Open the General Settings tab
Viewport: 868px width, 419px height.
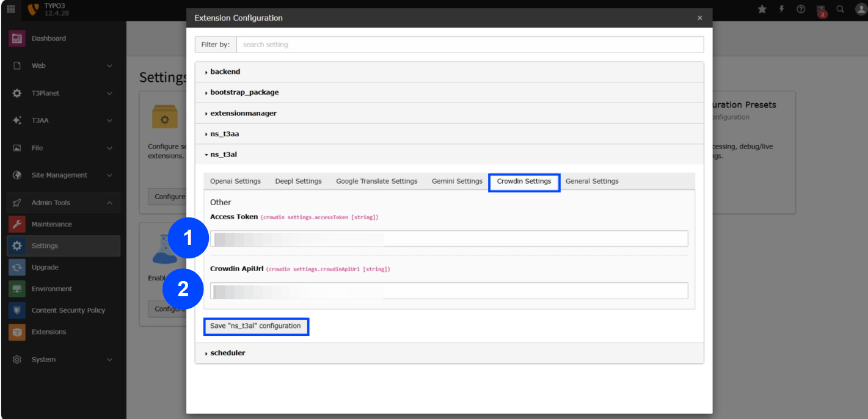[x=592, y=181]
